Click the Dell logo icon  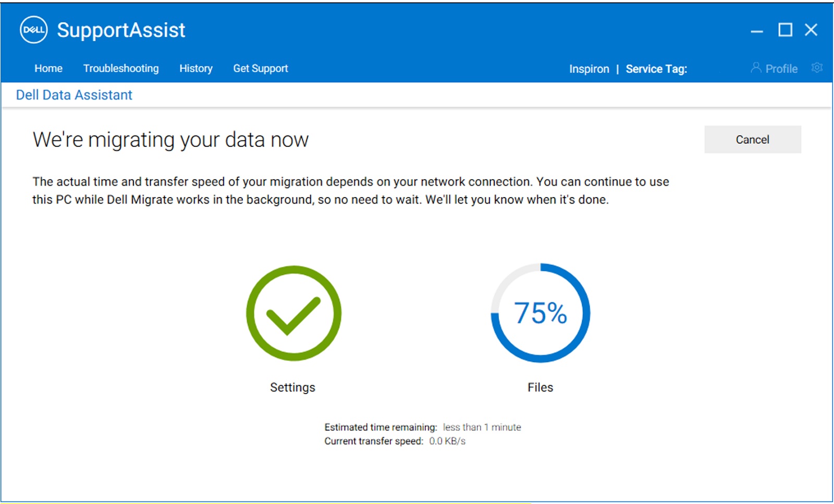coord(34,30)
